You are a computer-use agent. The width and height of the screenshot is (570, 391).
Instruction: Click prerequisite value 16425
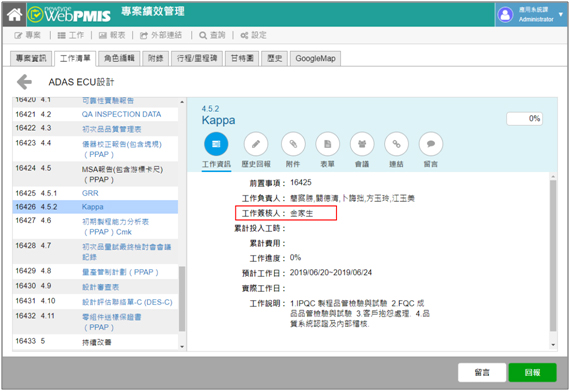point(301,182)
